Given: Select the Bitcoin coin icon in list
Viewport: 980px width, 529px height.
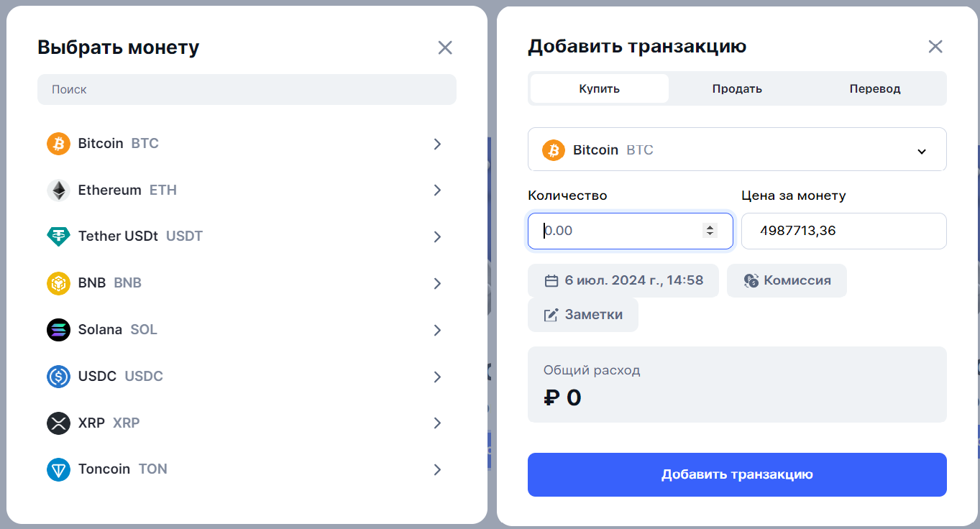Looking at the screenshot, I should tap(58, 144).
